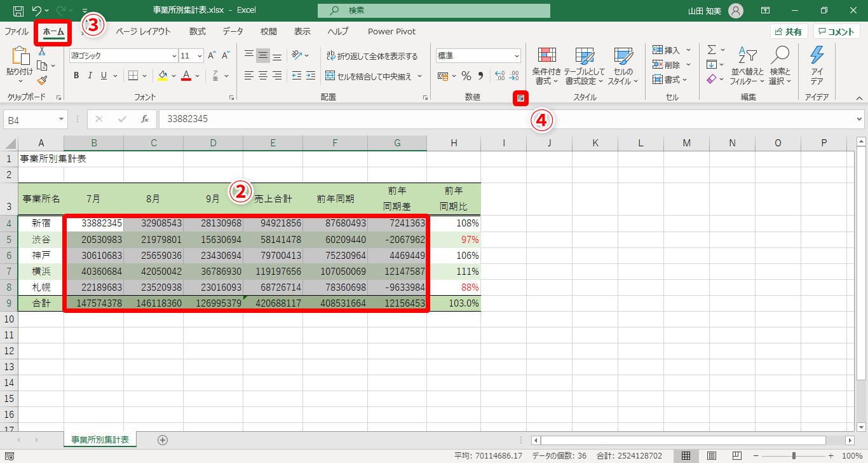
Task: Add a new sheet with the plus icon
Action: [163, 439]
